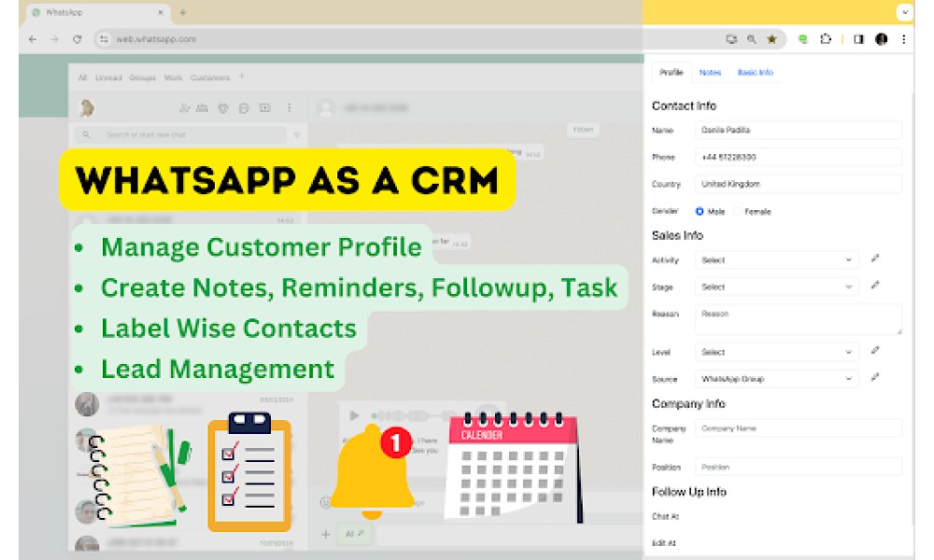Edit Source options with pencil icon
934x560 pixels.
(x=874, y=377)
